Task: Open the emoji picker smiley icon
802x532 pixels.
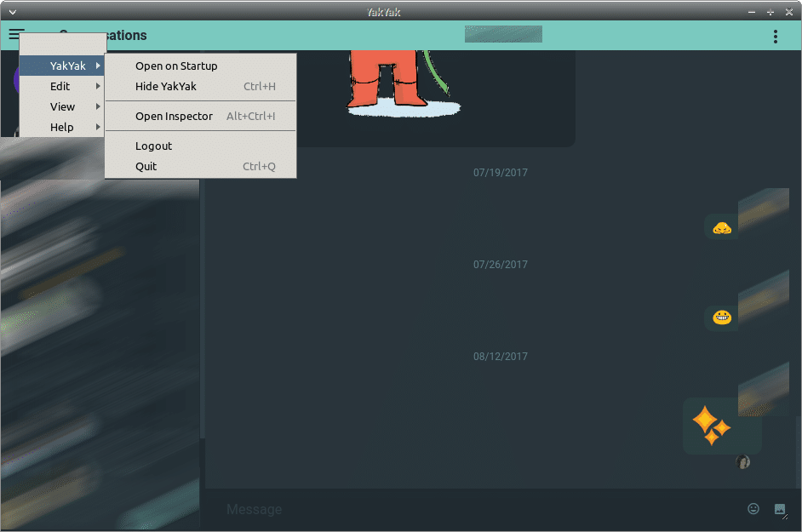Action: tap(753, 508)
